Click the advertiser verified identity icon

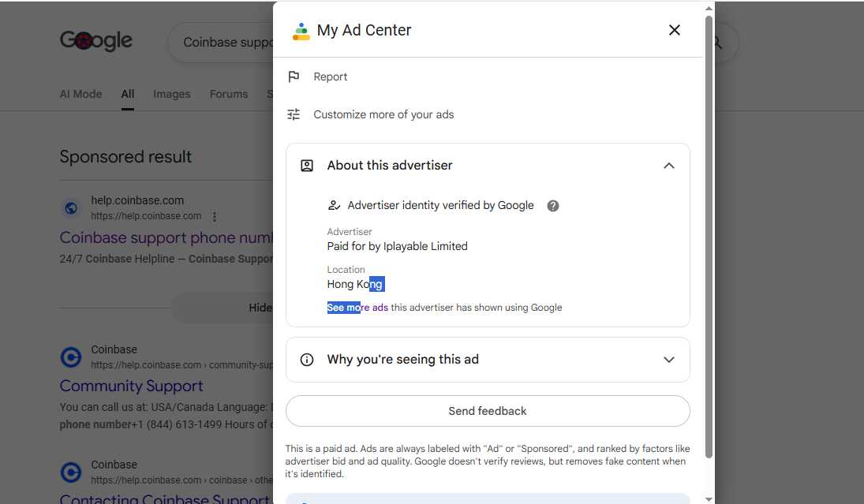tap(334, 205)
